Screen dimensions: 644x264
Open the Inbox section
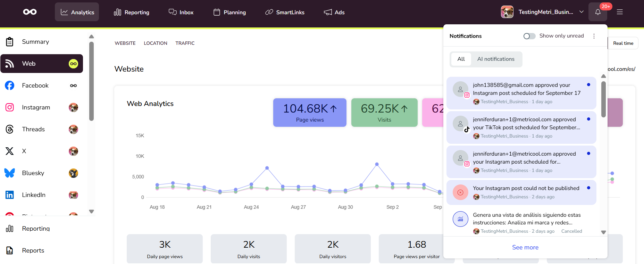click(x=181, y=12)
